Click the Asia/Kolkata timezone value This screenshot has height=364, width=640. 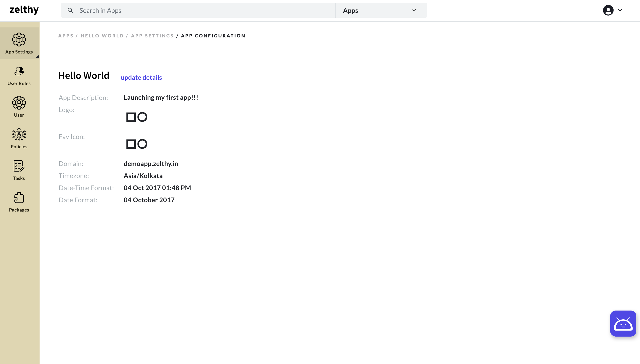tap(143, 175)
